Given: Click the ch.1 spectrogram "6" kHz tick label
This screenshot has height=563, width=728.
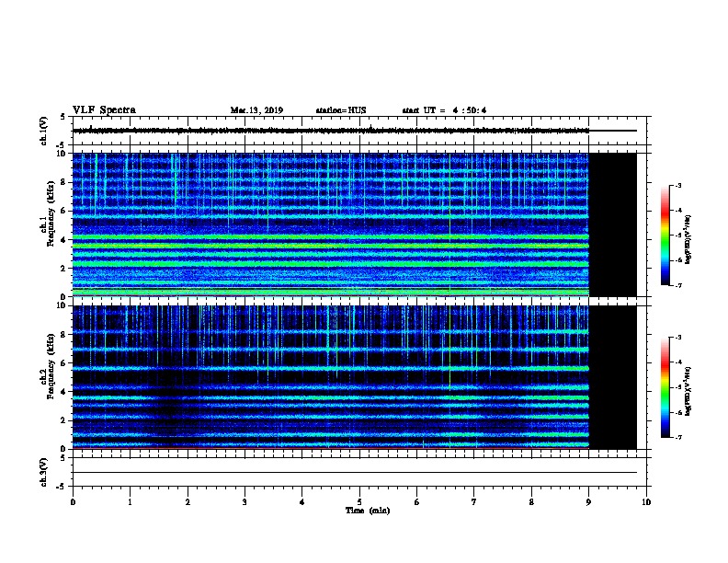Looking at the screenshot, I should (64, 211).
